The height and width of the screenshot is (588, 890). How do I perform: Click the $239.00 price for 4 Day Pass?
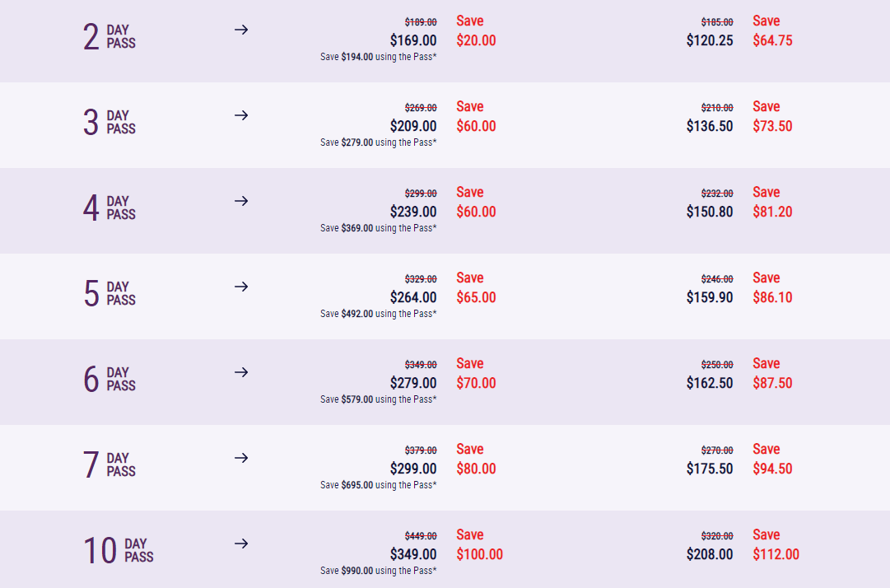(413, 212)
